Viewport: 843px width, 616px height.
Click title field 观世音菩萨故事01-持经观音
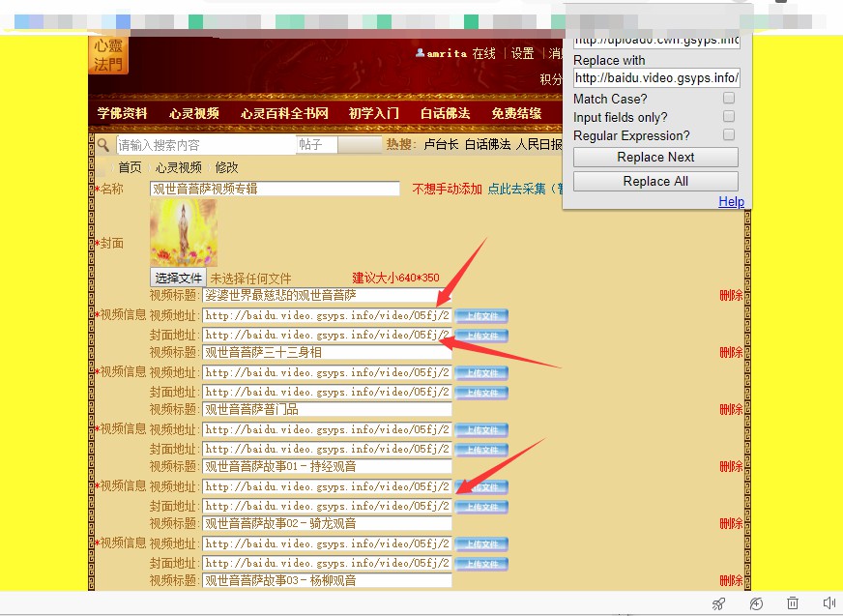327,466
